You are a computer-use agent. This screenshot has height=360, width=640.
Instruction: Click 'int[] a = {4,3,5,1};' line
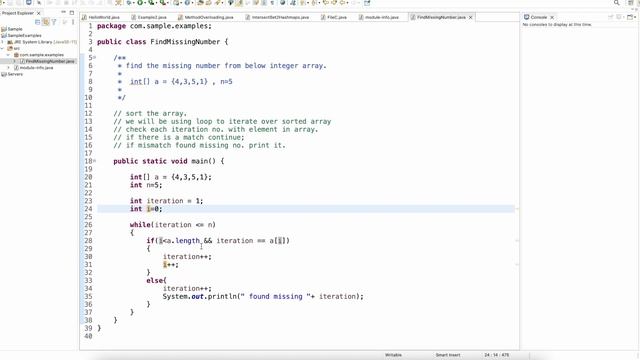click(x=171, y=177)
